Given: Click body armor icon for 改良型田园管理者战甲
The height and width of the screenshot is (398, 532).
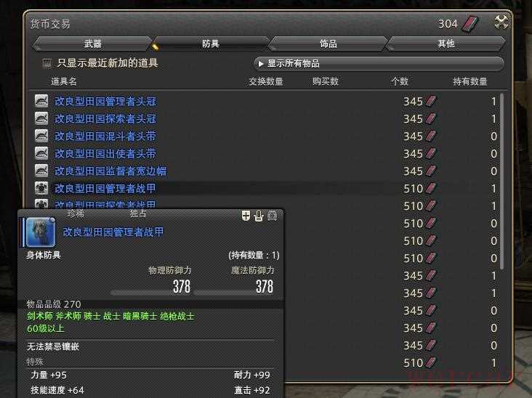Looking at the screenshot, I should pyautogui.click(x=41, y=188).
